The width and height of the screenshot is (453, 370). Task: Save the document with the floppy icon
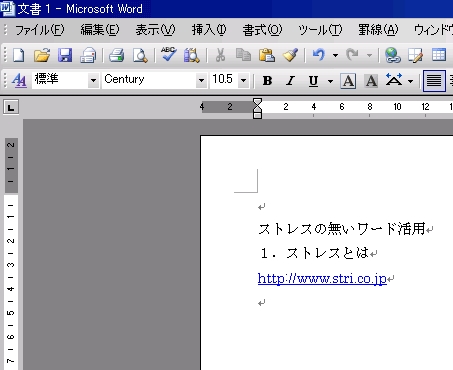tap(65, 55)
